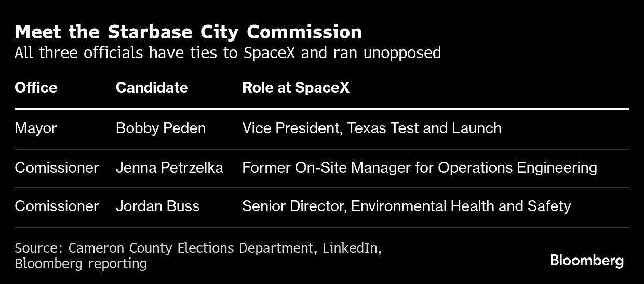Click the Comissioner cell in Jenna Petrzelka's row

[x=57, y=168]
